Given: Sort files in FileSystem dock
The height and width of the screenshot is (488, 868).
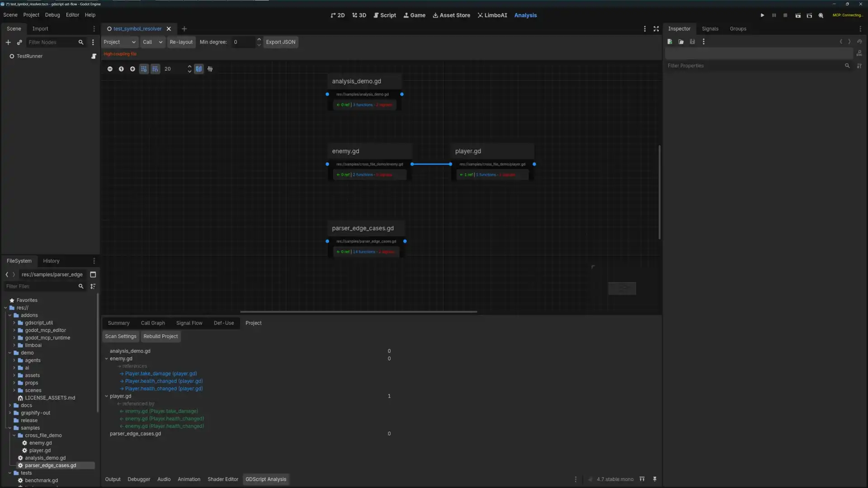Looking at the screenshot, I should pyautogui.click(x=93, y=286).
